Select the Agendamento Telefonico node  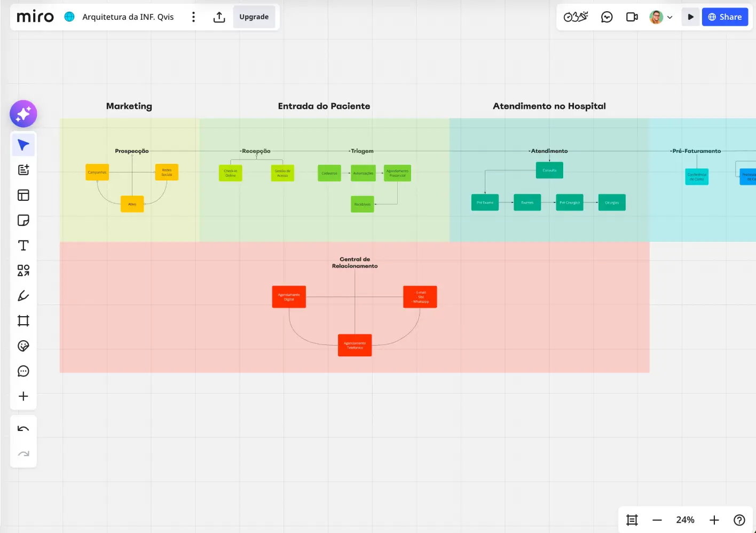355,346
